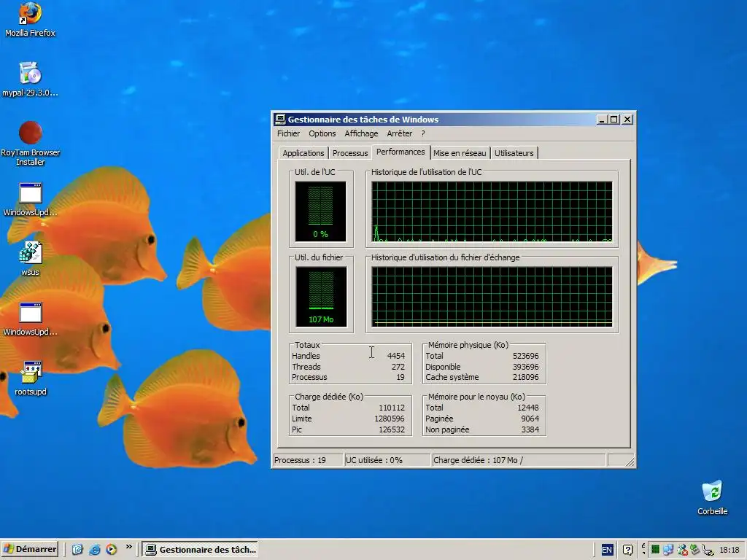Click the Démarrer start button
Image resolution: width=747 pixels, height=560 pixels.
pos(29,550)
